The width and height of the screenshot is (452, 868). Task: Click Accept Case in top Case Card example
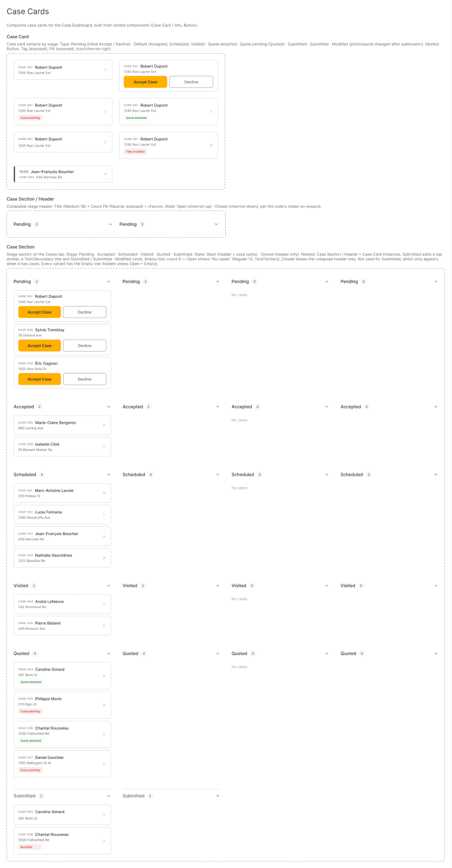tap(145, 82)
